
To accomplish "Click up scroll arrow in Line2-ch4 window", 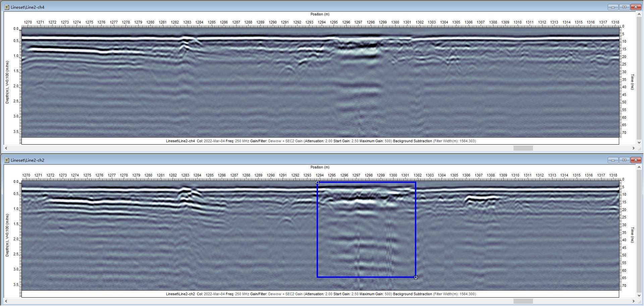I will (639, 14).
